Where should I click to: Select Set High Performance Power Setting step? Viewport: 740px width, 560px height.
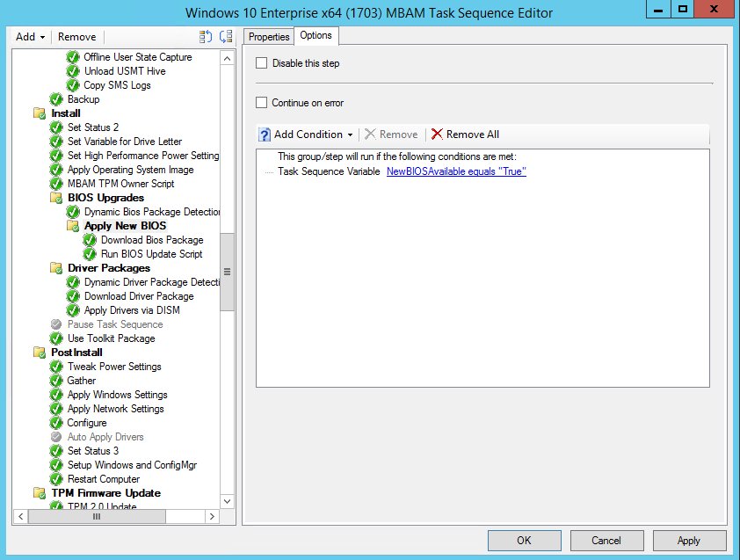143,156
